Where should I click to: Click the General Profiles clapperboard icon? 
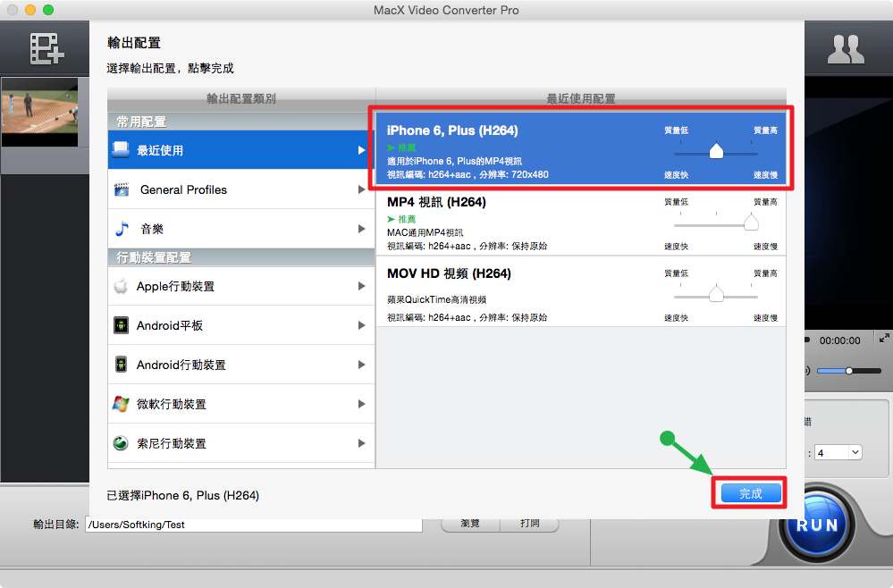122,189
